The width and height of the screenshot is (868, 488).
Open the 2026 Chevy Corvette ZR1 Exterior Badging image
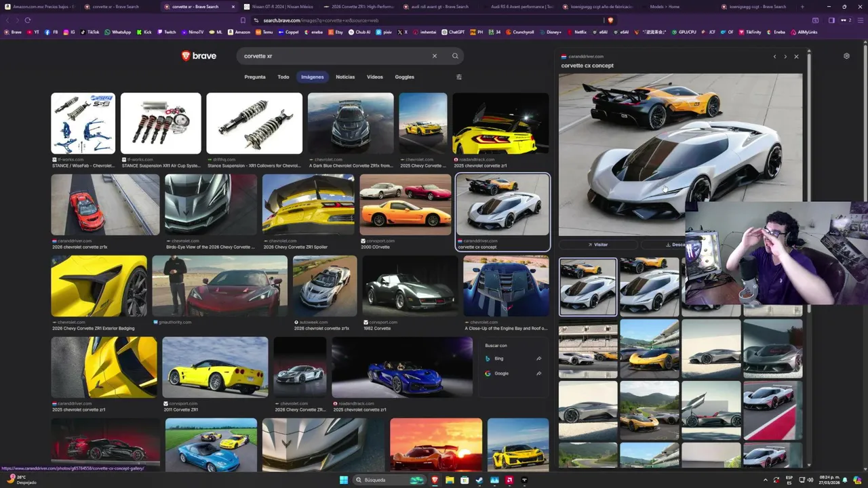99,286
